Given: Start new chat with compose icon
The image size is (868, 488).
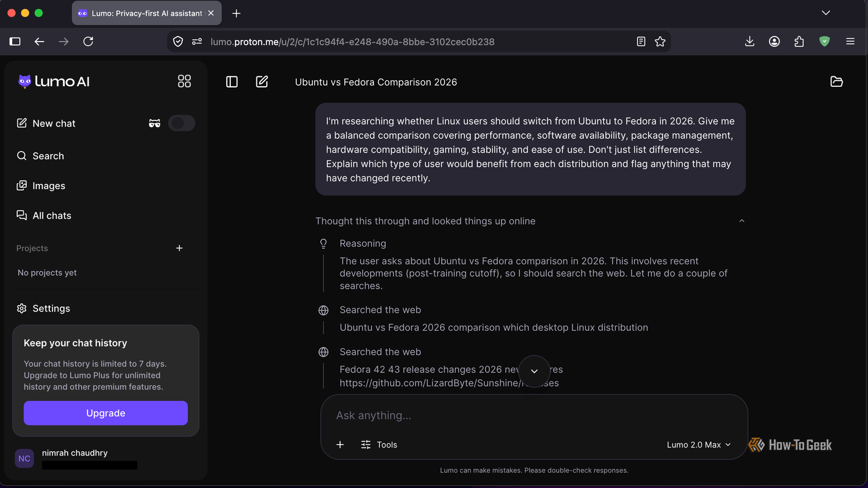Looking at the screenshot, I should point(262,82).
